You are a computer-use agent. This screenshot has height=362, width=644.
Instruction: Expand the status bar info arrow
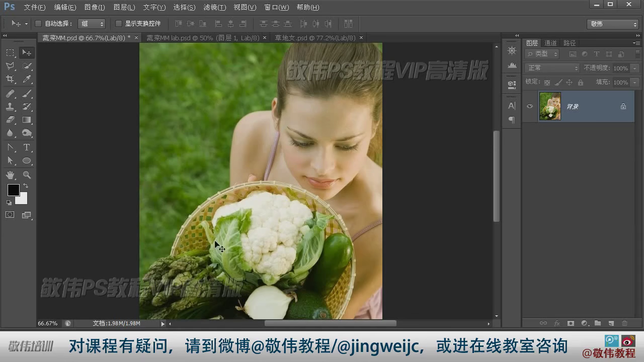click(x=163, y=324)
